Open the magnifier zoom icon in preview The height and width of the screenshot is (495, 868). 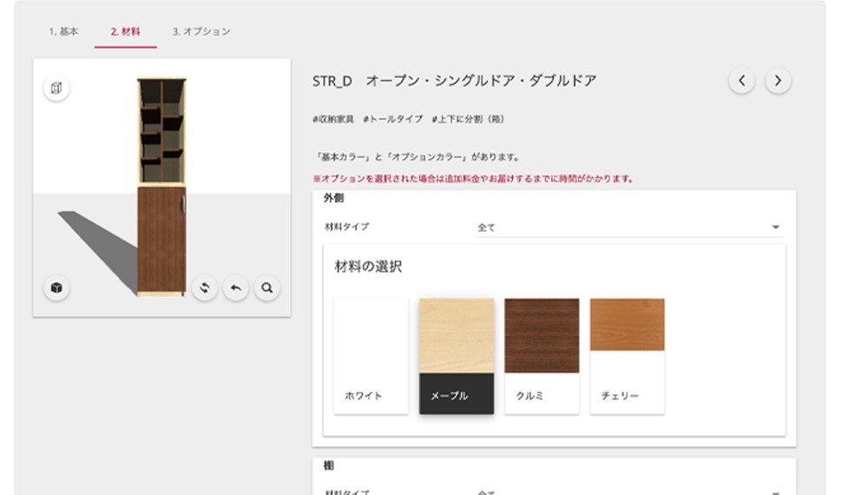click(266, 288)
